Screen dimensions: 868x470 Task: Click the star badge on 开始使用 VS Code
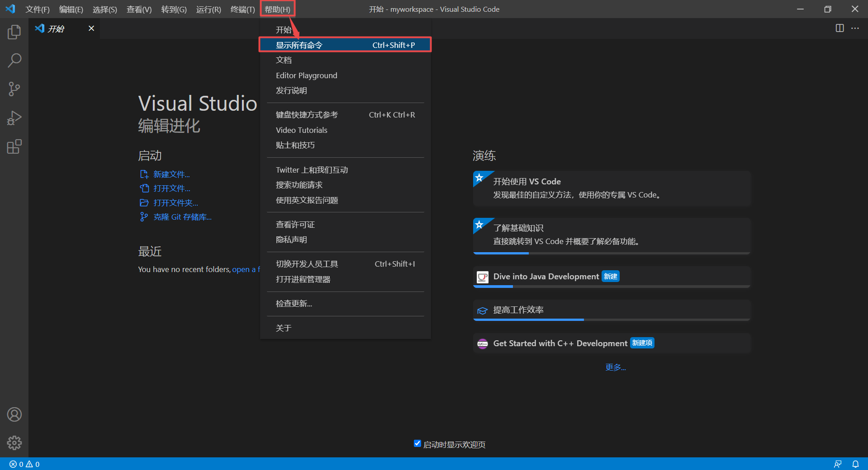click(479, 177)
